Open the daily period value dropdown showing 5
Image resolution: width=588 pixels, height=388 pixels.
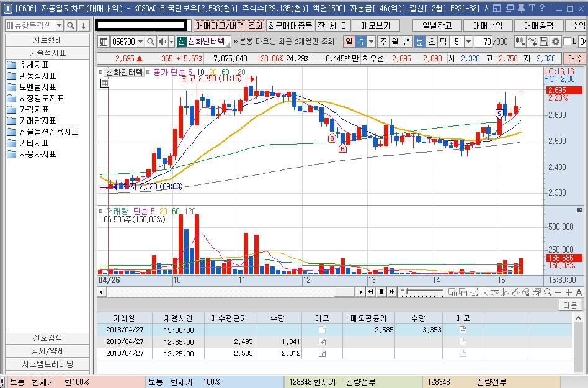(372, 42)
